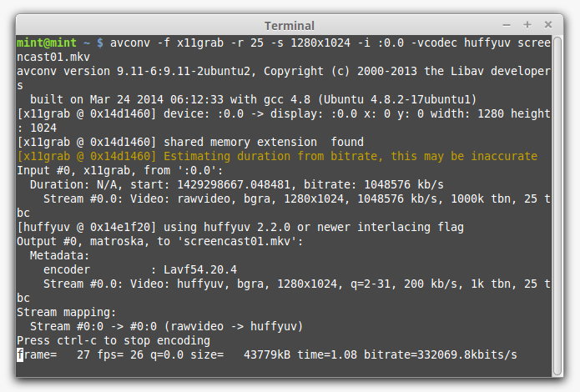Maximize the Terminal window
The height and width of the screenshot is (392, 580).
[527, 24]
